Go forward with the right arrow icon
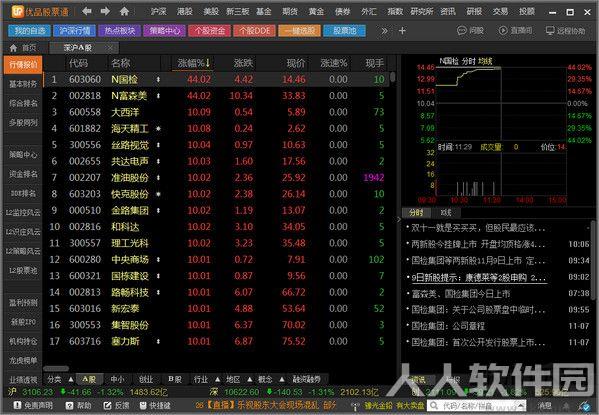 (105, 11)
